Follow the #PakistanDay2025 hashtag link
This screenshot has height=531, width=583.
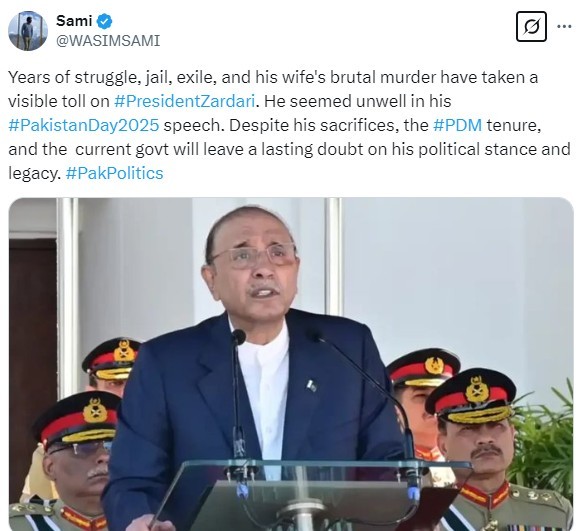[x=84, y=125]
